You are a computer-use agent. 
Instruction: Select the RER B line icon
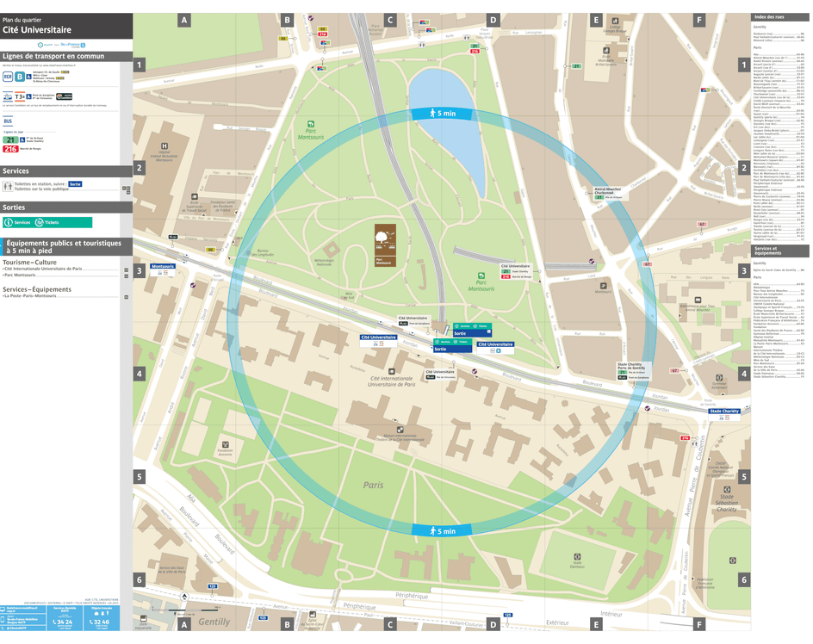[x=20, y=77]
